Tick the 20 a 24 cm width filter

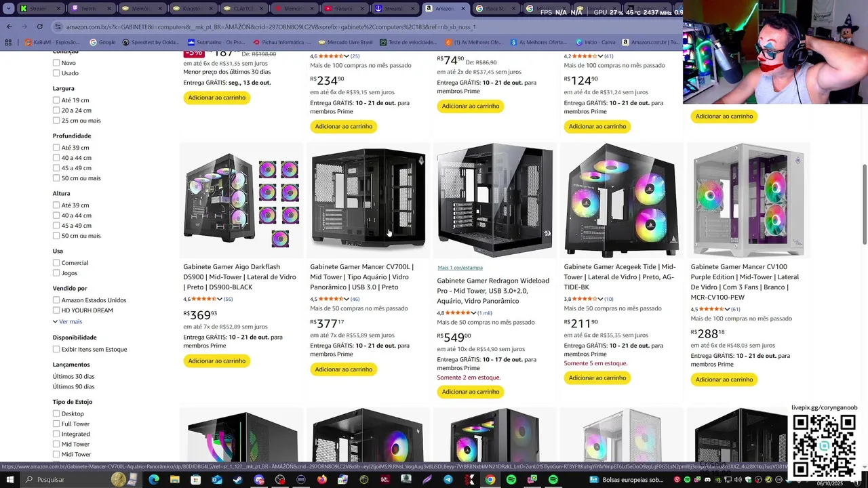pyautogui.click(x=56, y=110)
